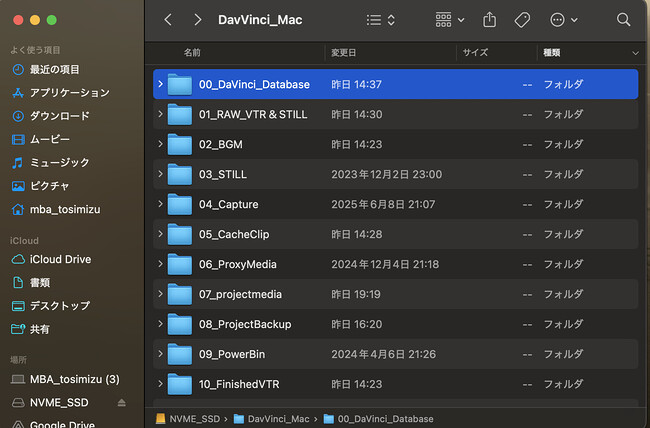The height and width of the screenshot is (428, 650).
Task: Go forward with the right arrow
Action: (x=198, y=19)
